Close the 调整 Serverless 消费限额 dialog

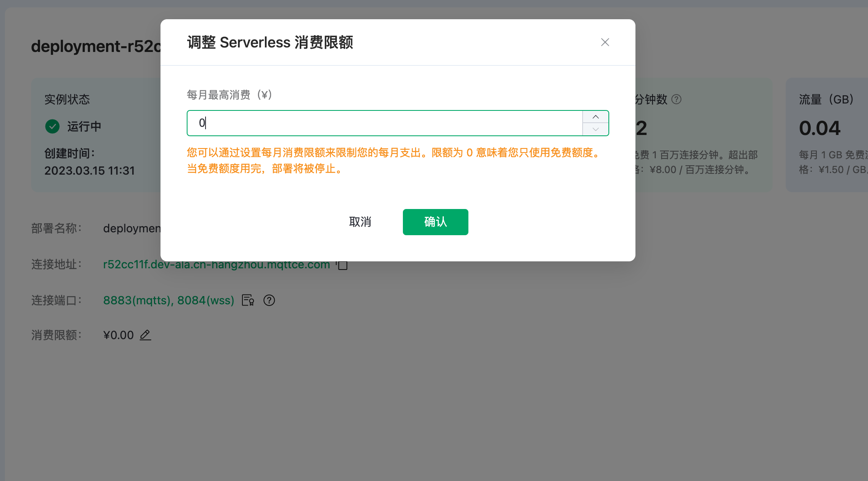tap(605, 42)
